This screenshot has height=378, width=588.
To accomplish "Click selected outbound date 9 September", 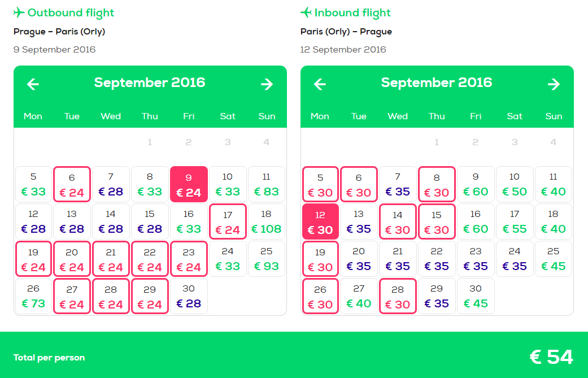I will point(189,185).
